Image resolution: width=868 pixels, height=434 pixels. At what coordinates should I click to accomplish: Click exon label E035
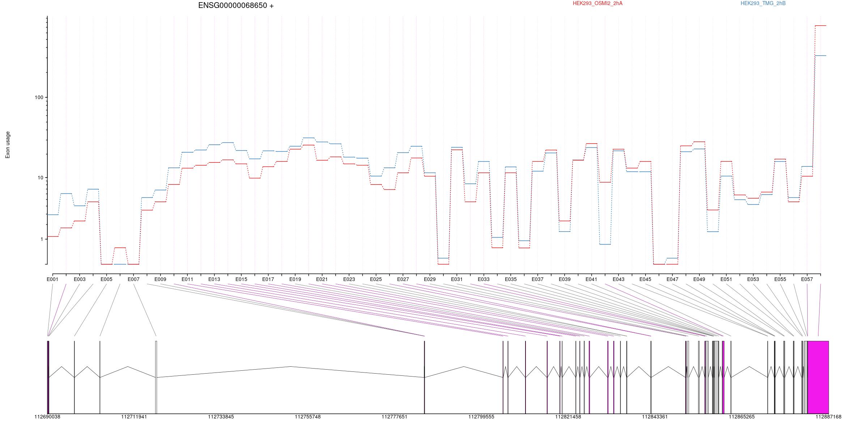[x=511, y=279]
